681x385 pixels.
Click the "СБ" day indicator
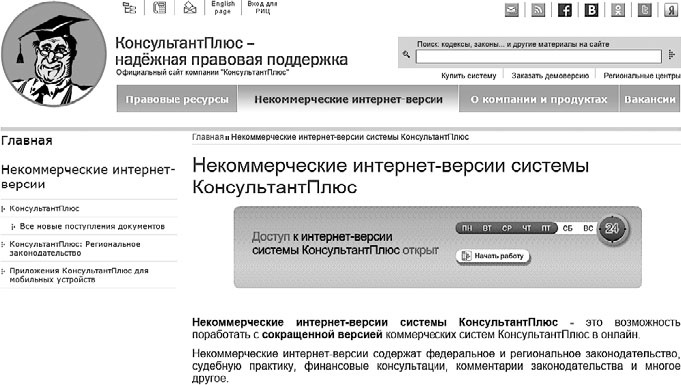point(568,228)
